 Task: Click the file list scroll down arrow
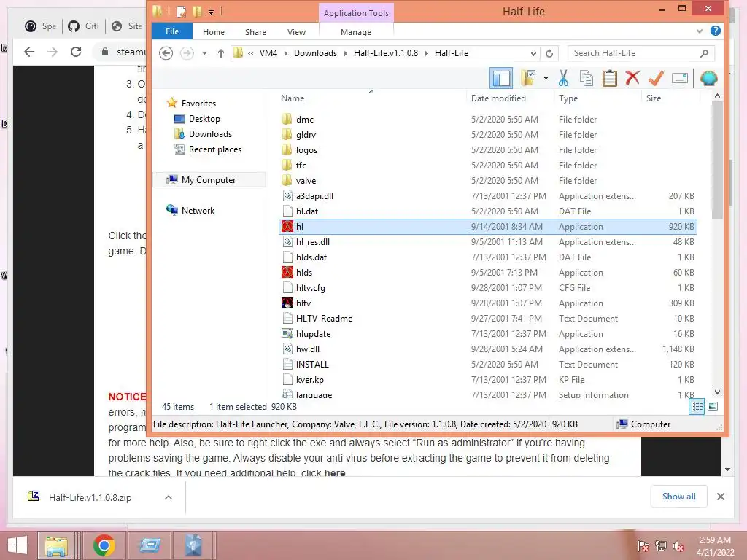(x=718, y=392)
